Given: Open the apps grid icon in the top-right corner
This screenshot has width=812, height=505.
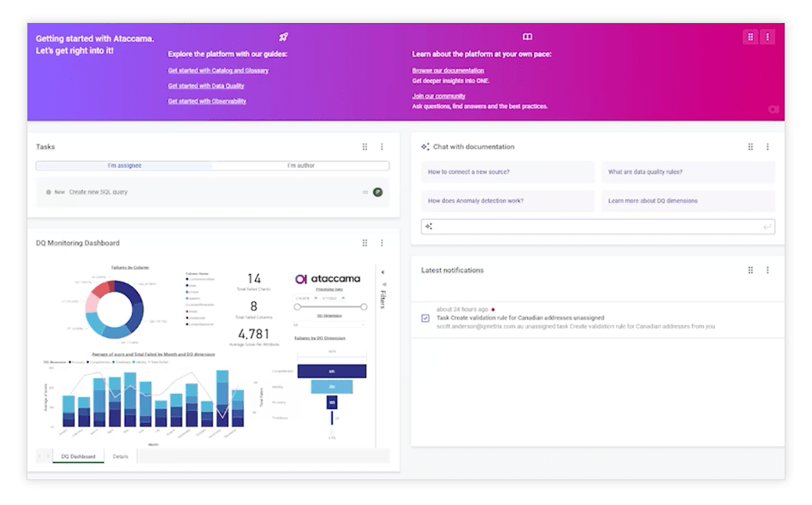Looking at the screenshot, I should click(750, 36).
